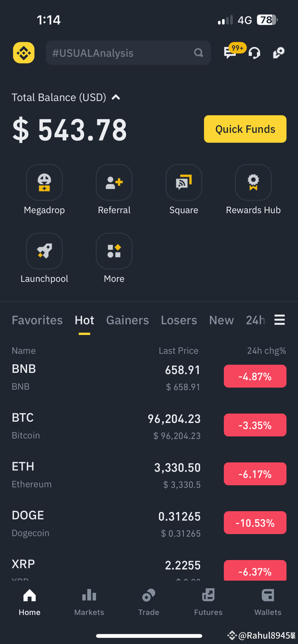Screen dimensions: 298x644
Task: Click the Quick Funds button
Action: 245,129
